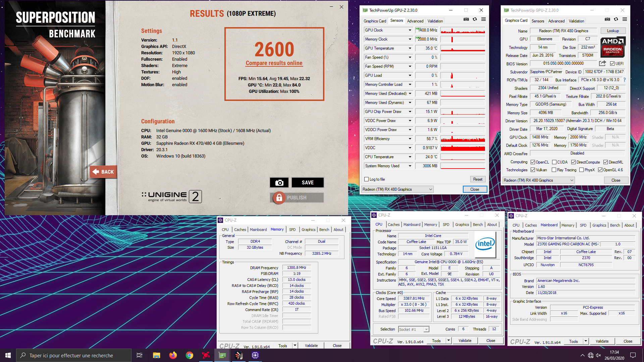Toggle the CUDA checkbox
The width and height of the screenshot is (644, 362).
(554, 162)
